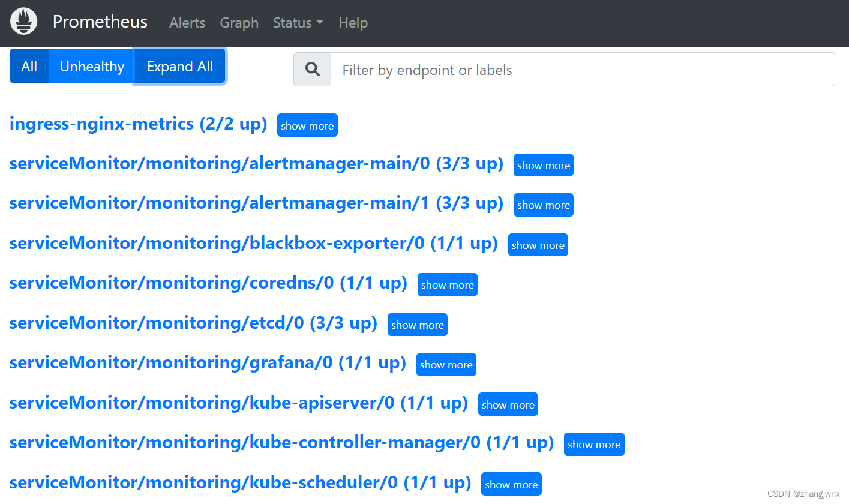Open the Prometheus brand link
This screenshot has width=849, height=504.
(x=100, y=22)
